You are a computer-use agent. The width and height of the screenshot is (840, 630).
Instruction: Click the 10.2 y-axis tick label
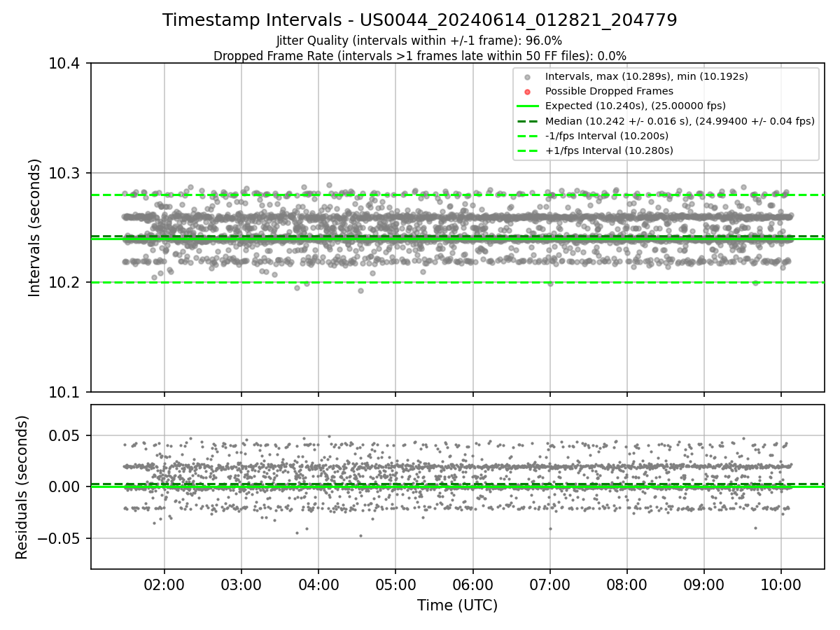tap(65, 283)
